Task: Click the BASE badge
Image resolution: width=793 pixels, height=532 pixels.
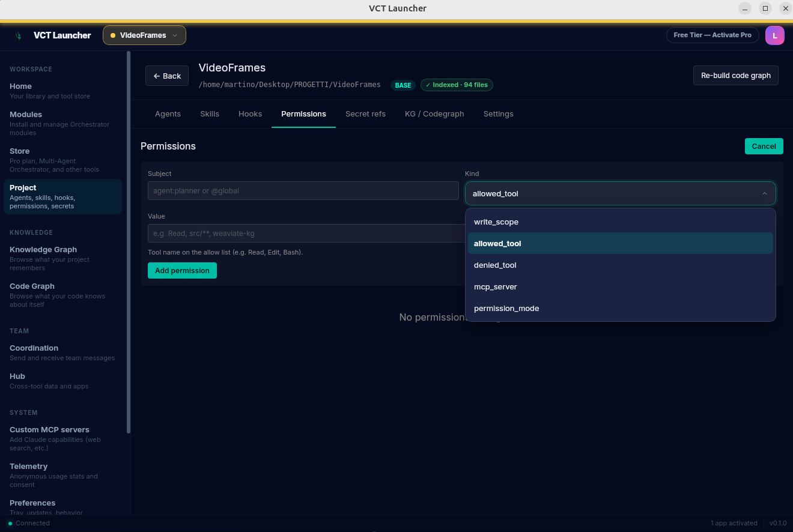Action: (403, 85)
